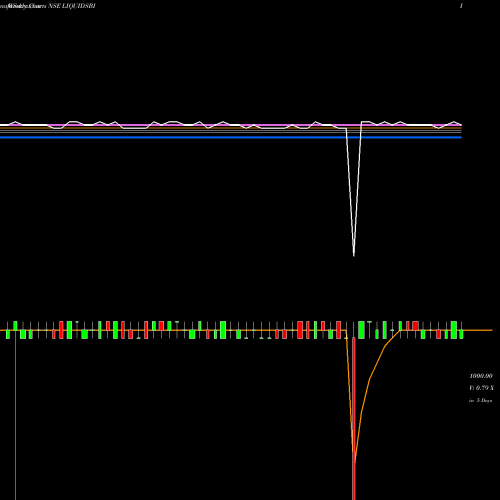Click the blue moving average line

(x=231, y=137)
